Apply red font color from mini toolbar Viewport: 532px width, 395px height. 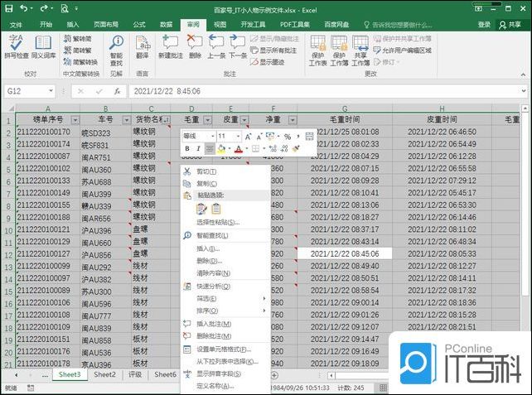pyautogui.click(x=239, y=148)
